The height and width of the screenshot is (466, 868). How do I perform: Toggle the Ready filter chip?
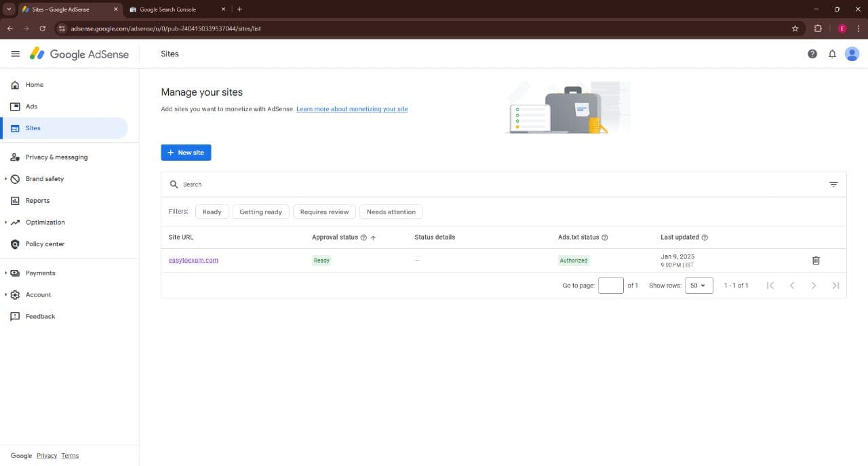point(212,212)
